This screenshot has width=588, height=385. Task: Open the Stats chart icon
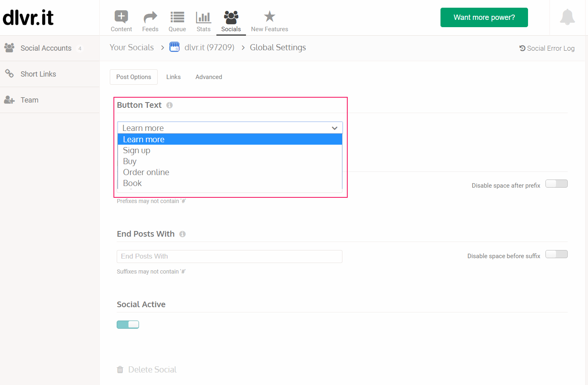tap(203, 17)
